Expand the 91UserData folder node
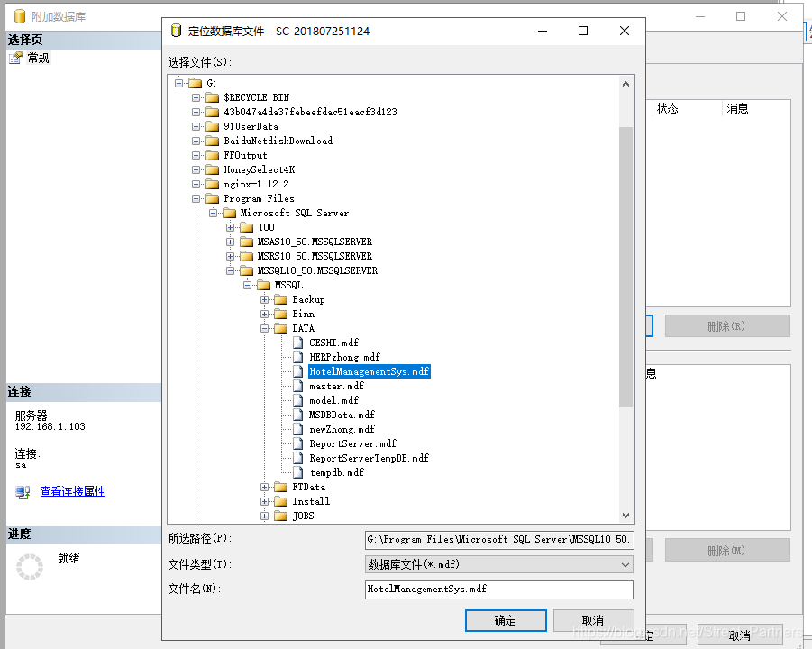812x649 pixels. pos(196,126)
